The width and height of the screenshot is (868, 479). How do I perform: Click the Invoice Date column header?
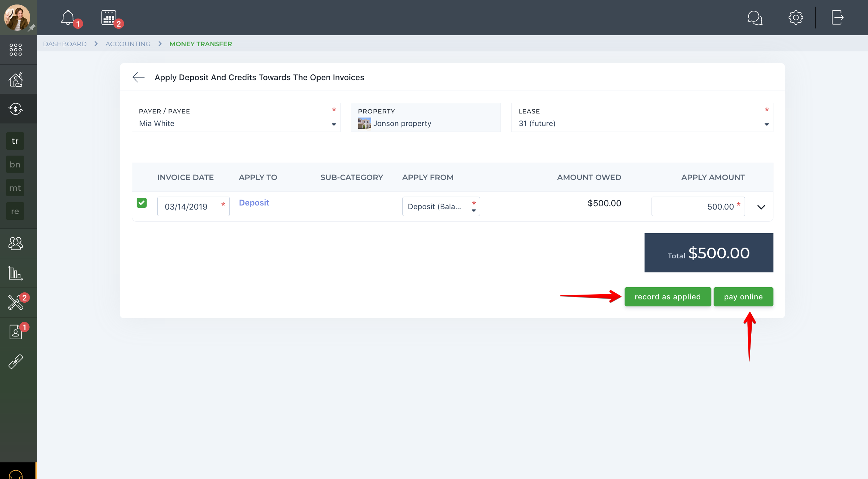pyautogui.click(x=185, y=177)
